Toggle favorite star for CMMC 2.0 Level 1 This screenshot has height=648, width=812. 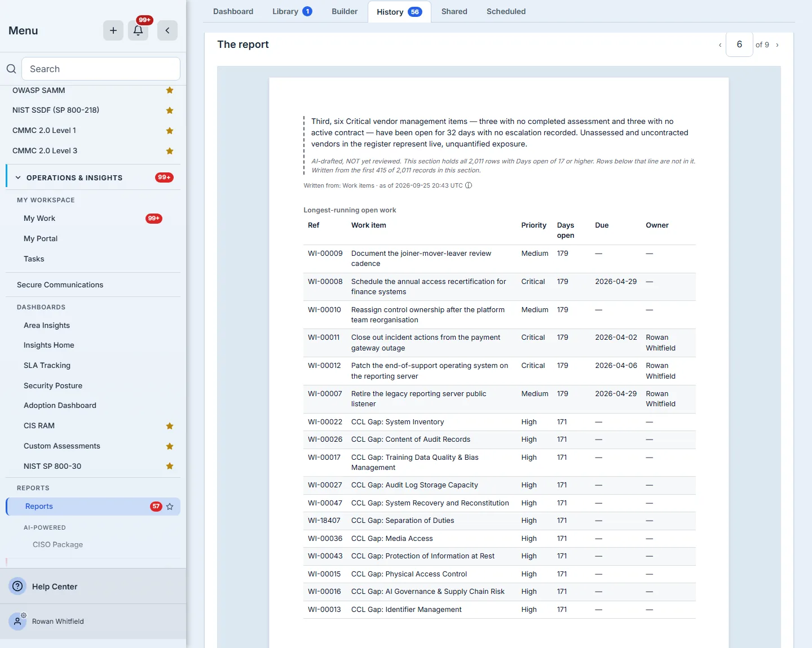pos(170,131)
